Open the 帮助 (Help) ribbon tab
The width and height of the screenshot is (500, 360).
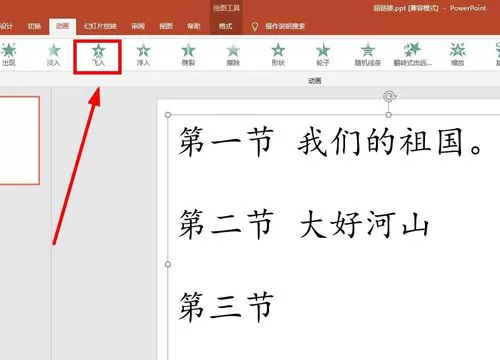click(194, 26)
